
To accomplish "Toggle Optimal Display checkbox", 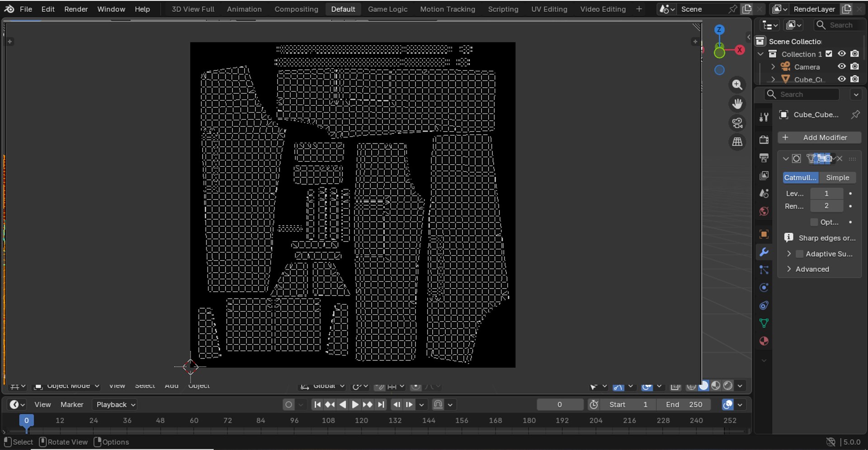I will pos(814,222).
